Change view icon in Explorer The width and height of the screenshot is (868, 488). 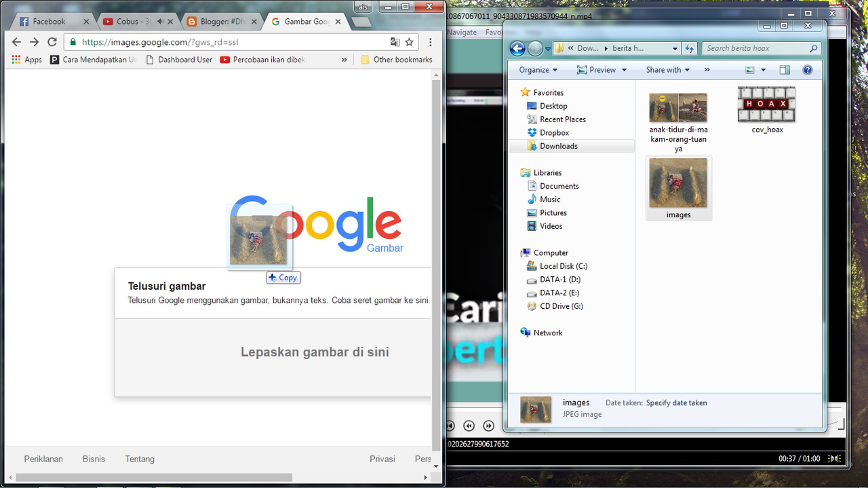coord(750,70)
